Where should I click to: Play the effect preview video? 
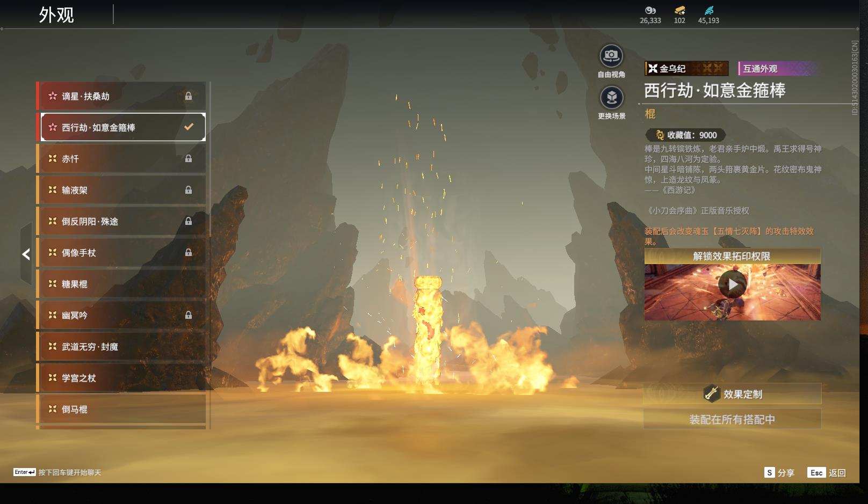tap(732, 284)
